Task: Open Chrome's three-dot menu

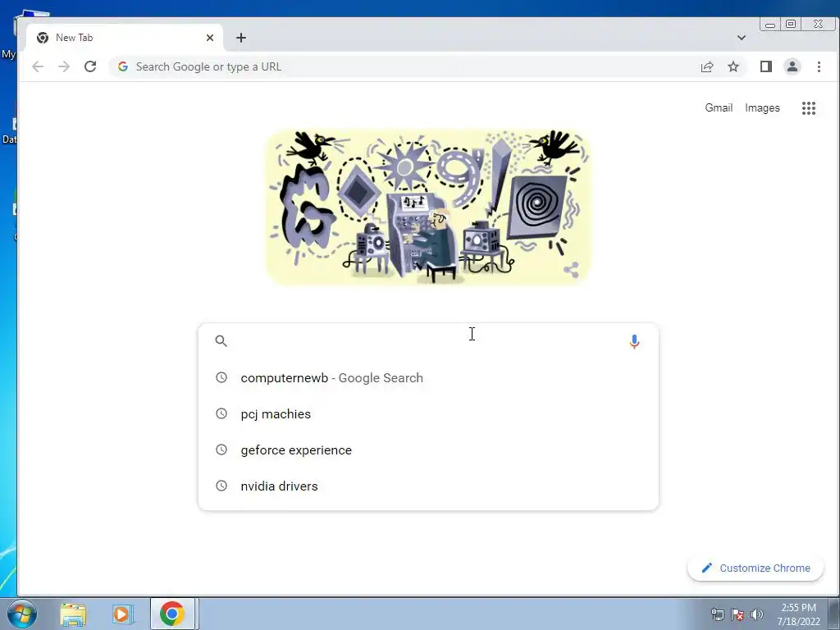Action: pos(819,66)
